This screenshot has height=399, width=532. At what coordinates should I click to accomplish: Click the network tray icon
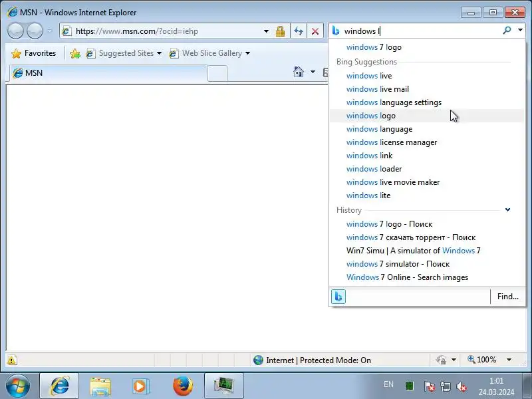[445, 386]
